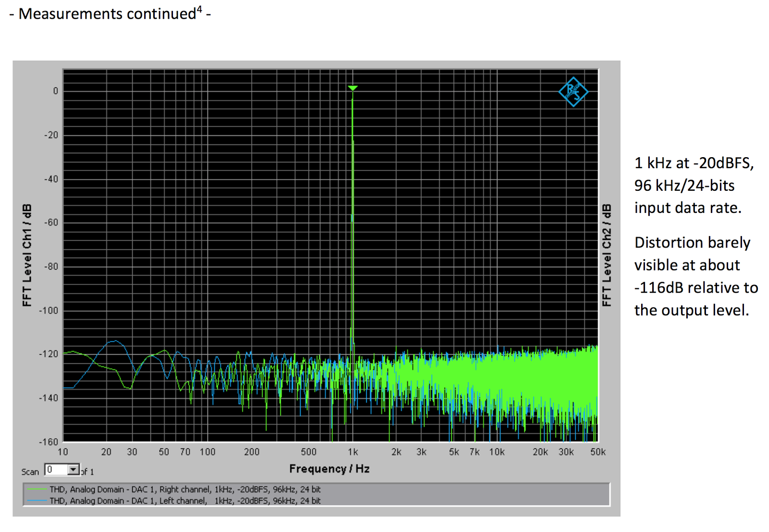Click the "1k" frequency axis label
Screen dimensions: 769x532
pos(353,452)
